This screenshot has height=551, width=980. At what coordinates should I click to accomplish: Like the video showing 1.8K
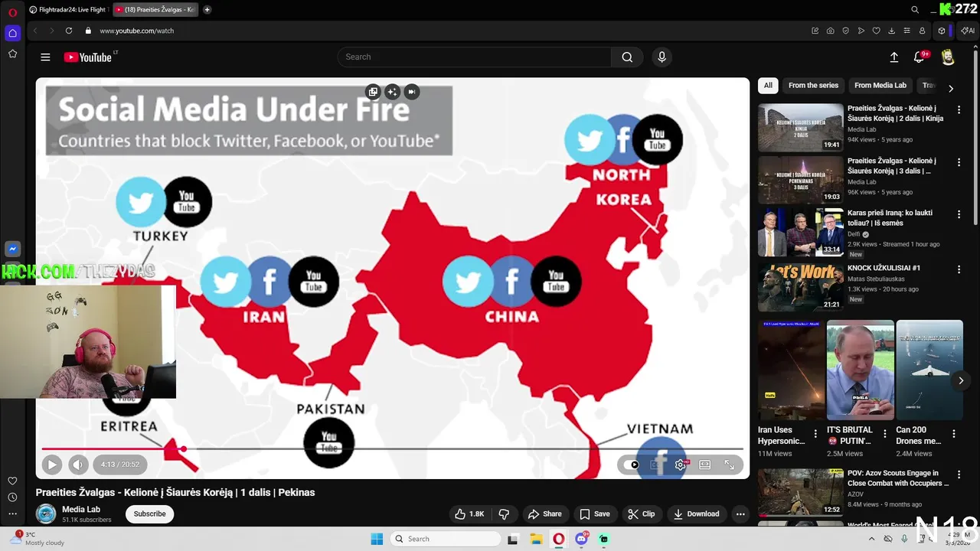tap(469, 514)
